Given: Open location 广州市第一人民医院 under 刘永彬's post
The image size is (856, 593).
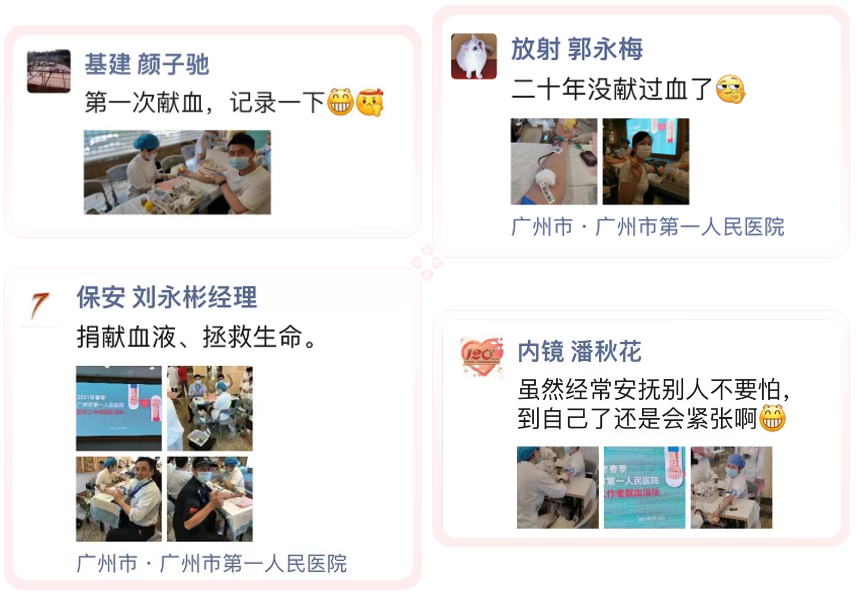Looking at the screenshot, I should (x=253, y=564).
